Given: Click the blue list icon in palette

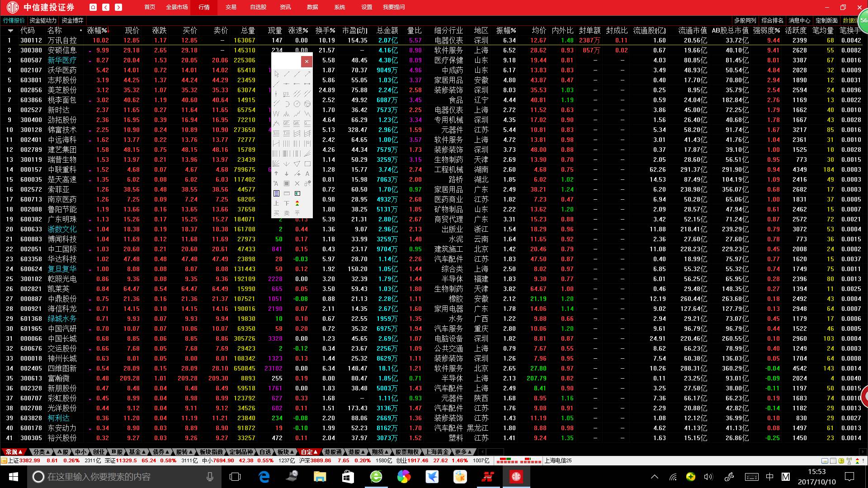Looking at the screenshot, I should tap(276, 193).
